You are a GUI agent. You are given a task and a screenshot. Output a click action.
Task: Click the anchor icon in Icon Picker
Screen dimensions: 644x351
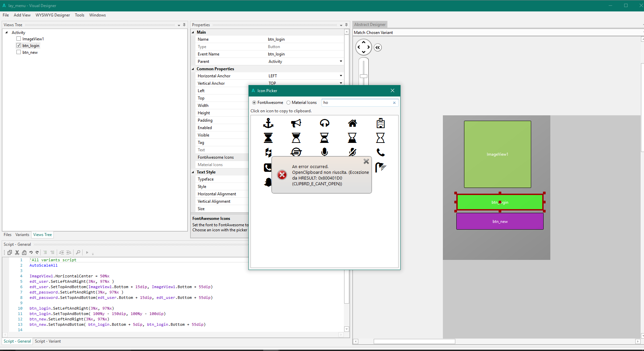point(268,123)
